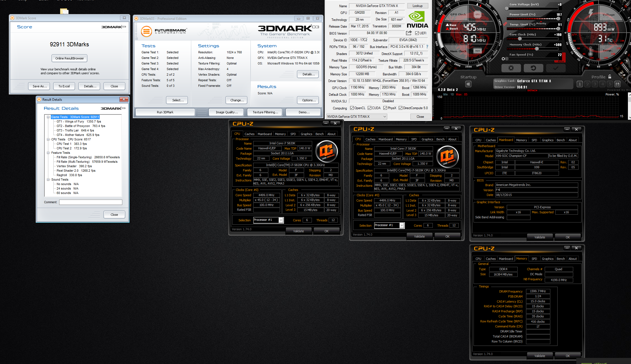Screen dimensions: 631x364
Task: Open the NVIDIA GeForce GTX TITAN X dropdown
Action: tap(357, 117)
